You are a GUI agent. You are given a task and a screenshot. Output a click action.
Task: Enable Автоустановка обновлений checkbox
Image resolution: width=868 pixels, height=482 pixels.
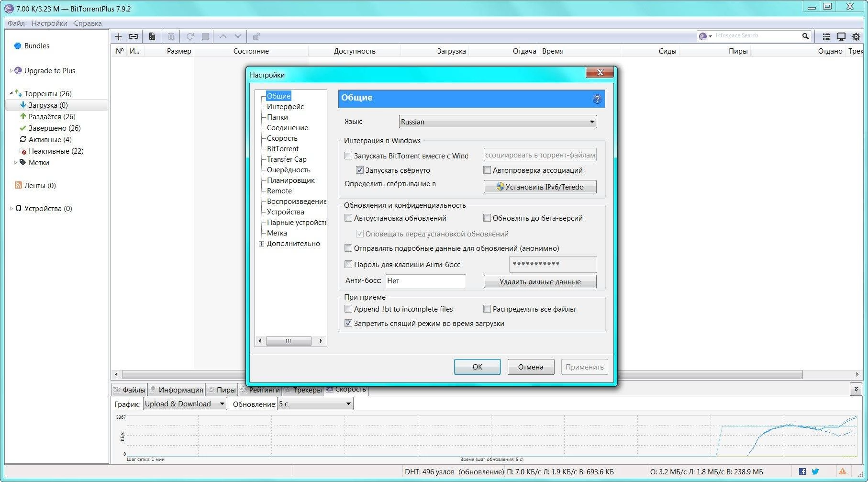click(348, 218)
